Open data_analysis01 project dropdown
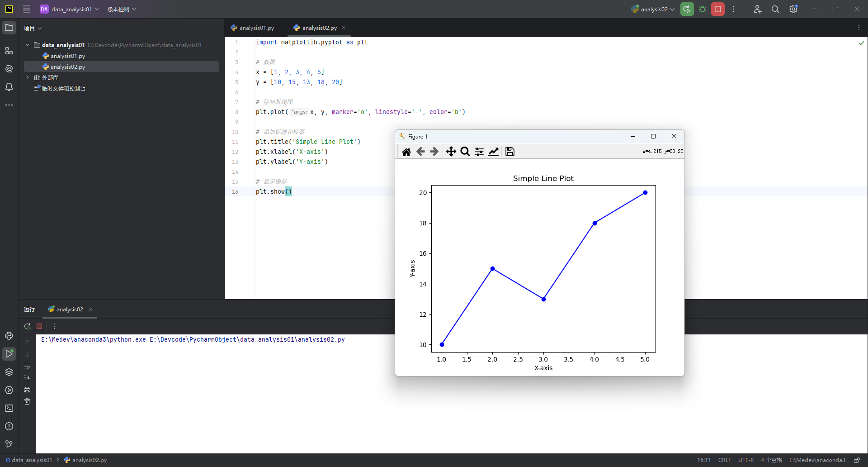Image resolution: width=868 pixels, height=467 pixels. point(69,9)
